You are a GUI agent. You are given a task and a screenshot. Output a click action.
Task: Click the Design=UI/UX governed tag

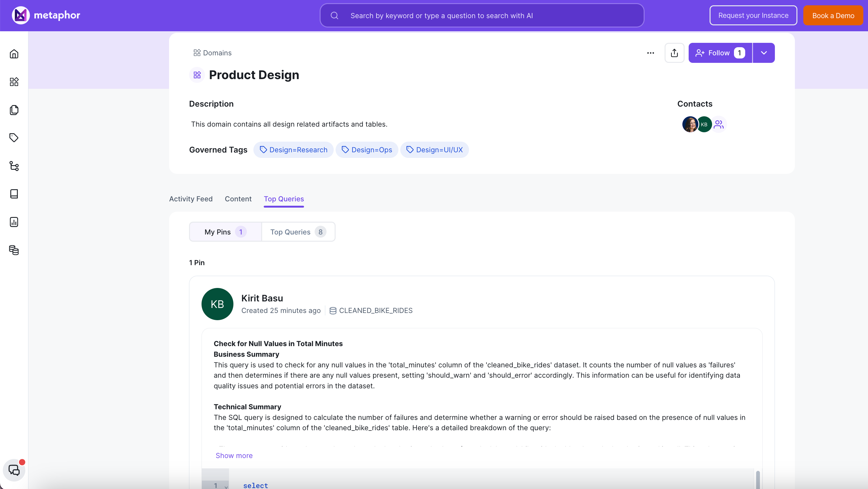pos(434,150)
